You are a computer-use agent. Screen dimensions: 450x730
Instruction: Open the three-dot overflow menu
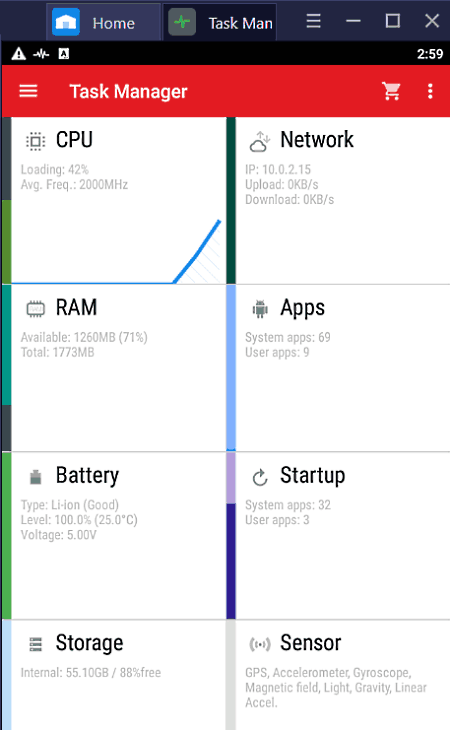430,91
